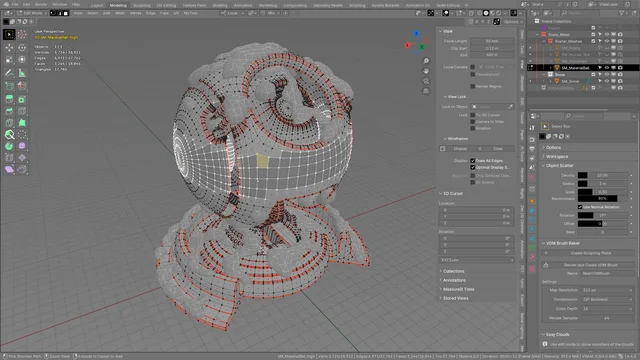Open the Tool tab in the Properties editor
The image size is (640, 360).
(x=532, y=128)
